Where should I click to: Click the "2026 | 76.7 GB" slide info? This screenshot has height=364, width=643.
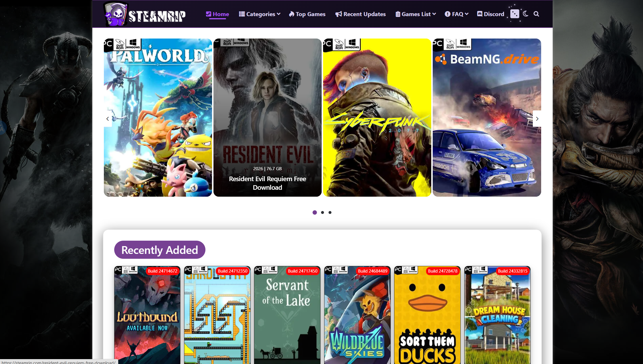coord(268,169)
